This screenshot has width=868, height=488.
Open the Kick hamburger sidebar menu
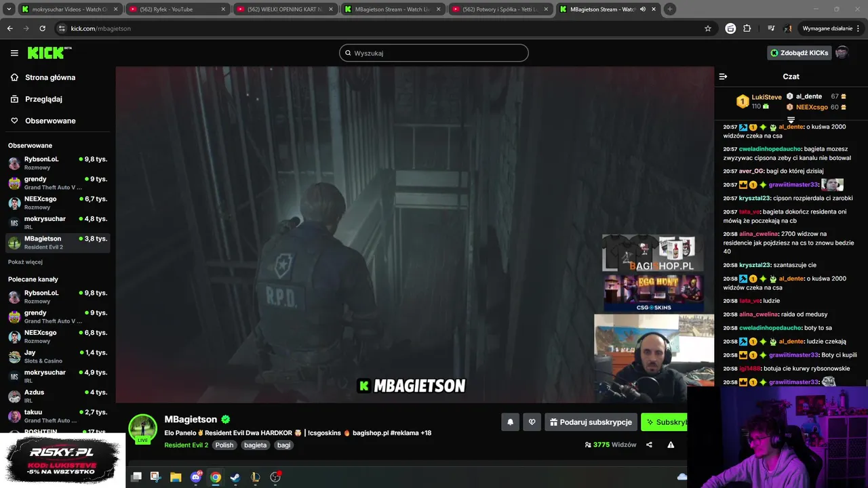tap(14, 53)
